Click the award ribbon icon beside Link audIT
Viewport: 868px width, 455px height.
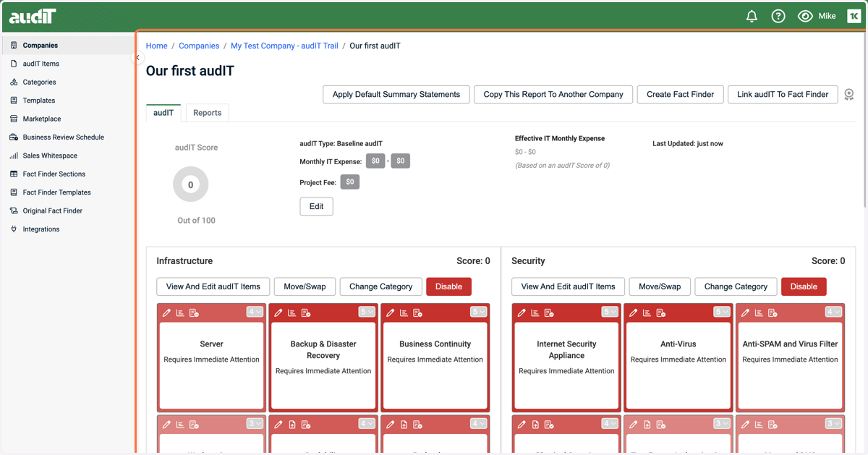tap(849, 95)
